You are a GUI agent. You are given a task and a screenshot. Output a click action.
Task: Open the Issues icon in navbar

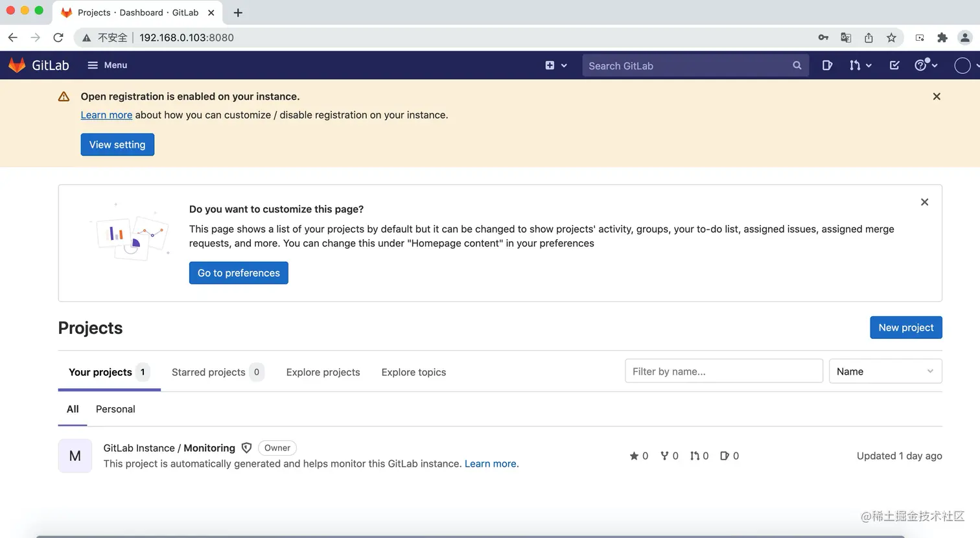click(x=827, y=65)
